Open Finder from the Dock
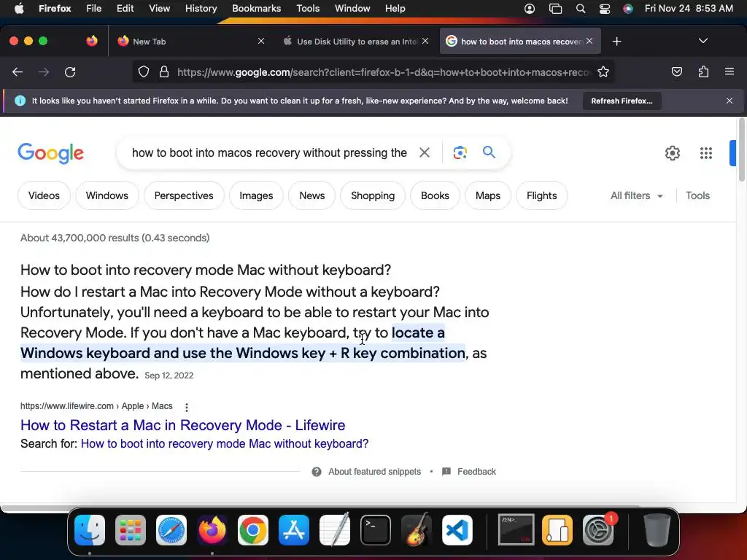Image resolution: width=747 pixels, height=560 pixels. tap(90, 530)
